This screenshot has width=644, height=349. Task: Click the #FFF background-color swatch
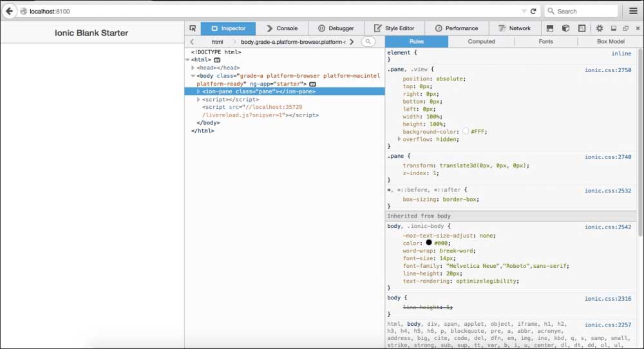click(x=465, y=131)
